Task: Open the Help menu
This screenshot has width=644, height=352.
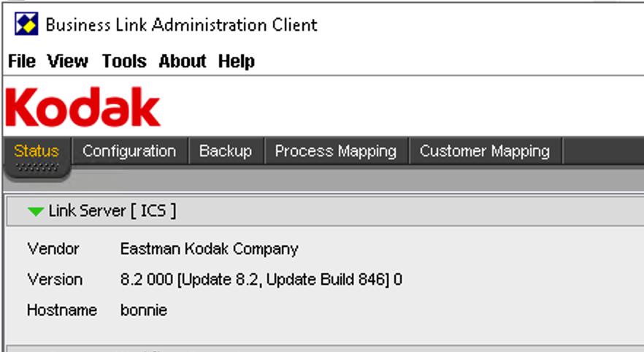Action: coord(236,61)
